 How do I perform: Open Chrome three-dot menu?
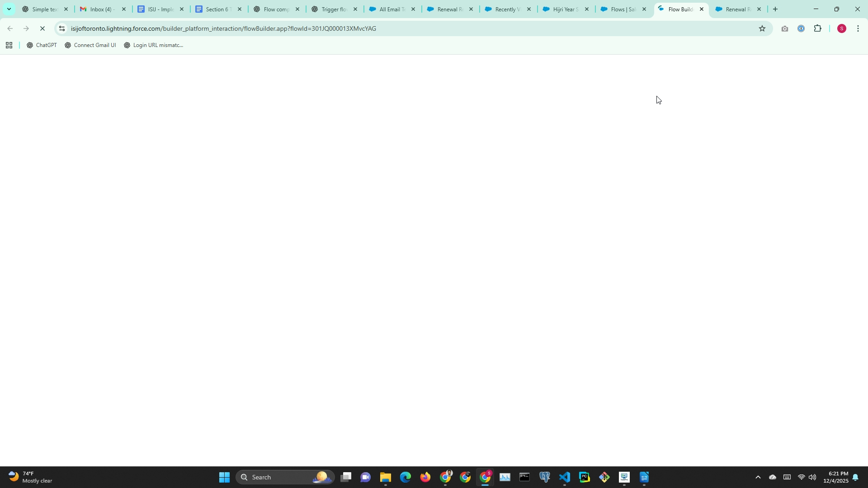[x=858, y=28]
